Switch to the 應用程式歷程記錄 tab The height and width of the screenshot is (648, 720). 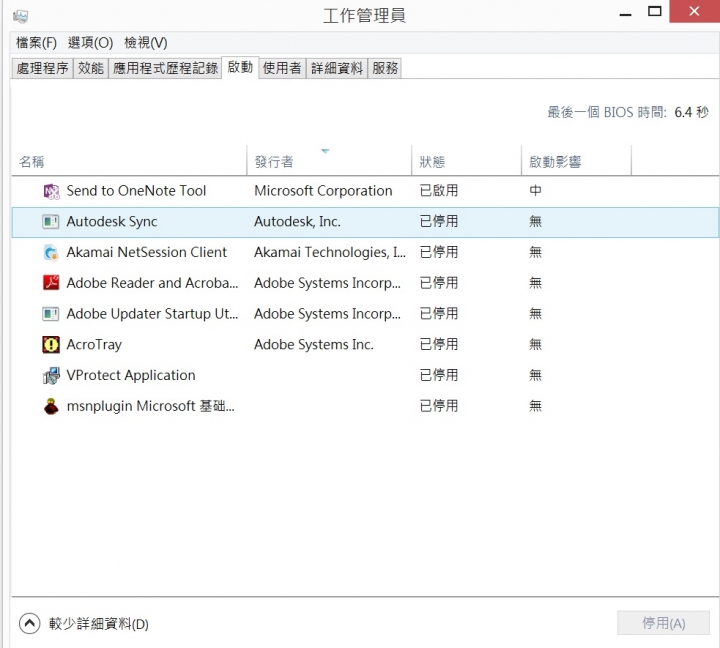click(165, 68)
